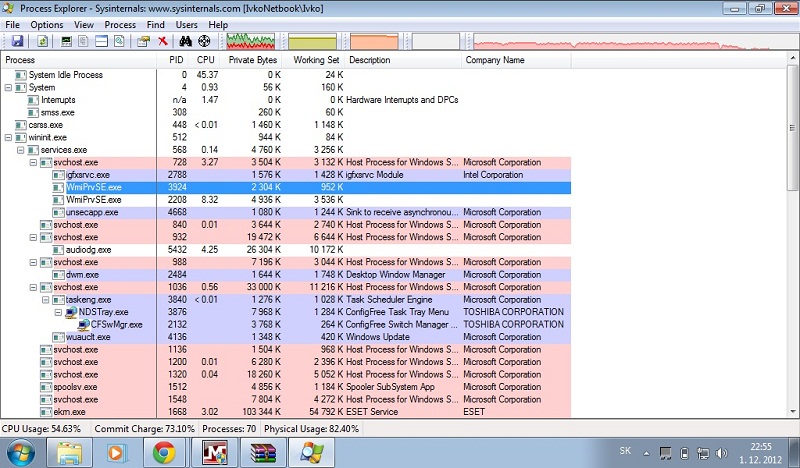Click the Find binoculars icon
The height and width of the screenshot is (468, 800).
click(185, 41)
